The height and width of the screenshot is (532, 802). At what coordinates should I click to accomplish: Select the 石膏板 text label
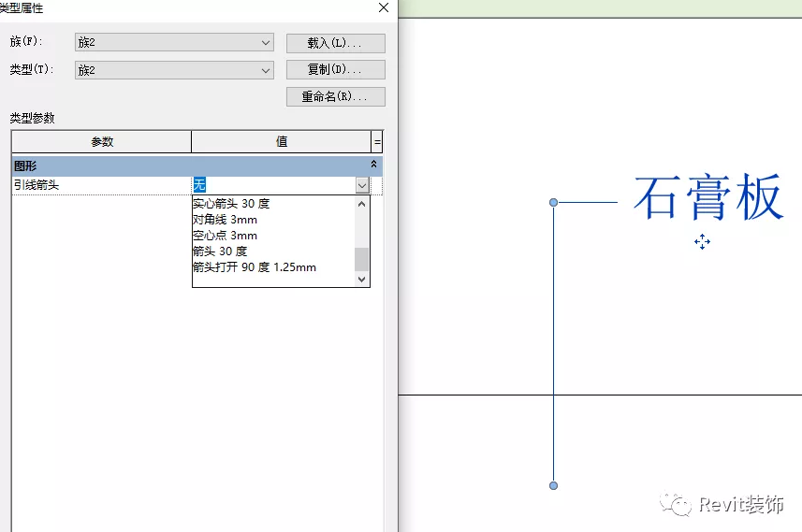tap(707, 198)
